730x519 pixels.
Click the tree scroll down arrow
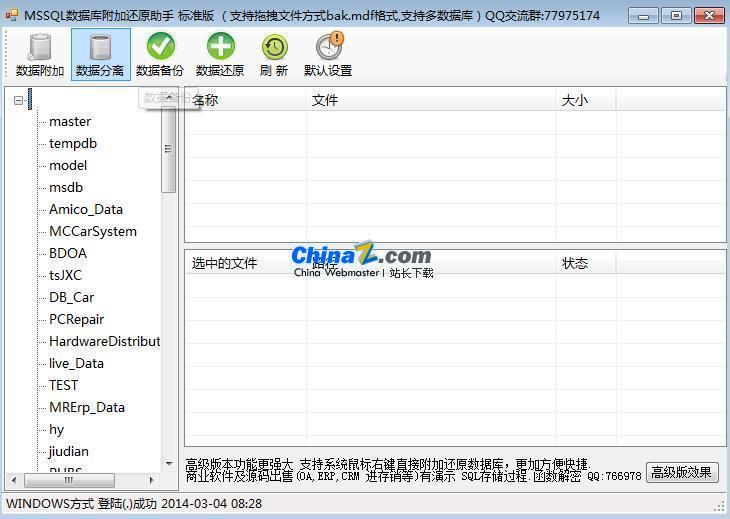coord(169,464)
